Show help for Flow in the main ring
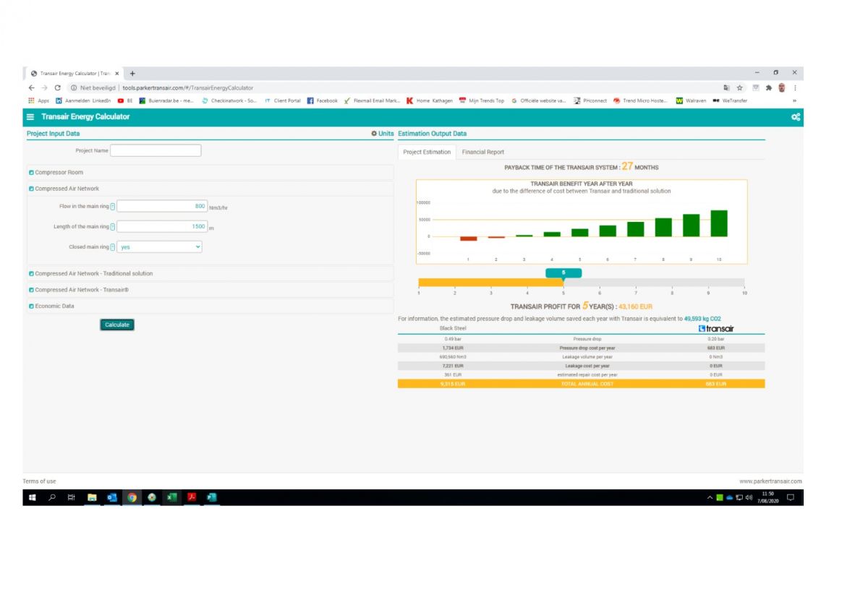The image size is (868, 613). pyautogui.click(x=113, y=207)
